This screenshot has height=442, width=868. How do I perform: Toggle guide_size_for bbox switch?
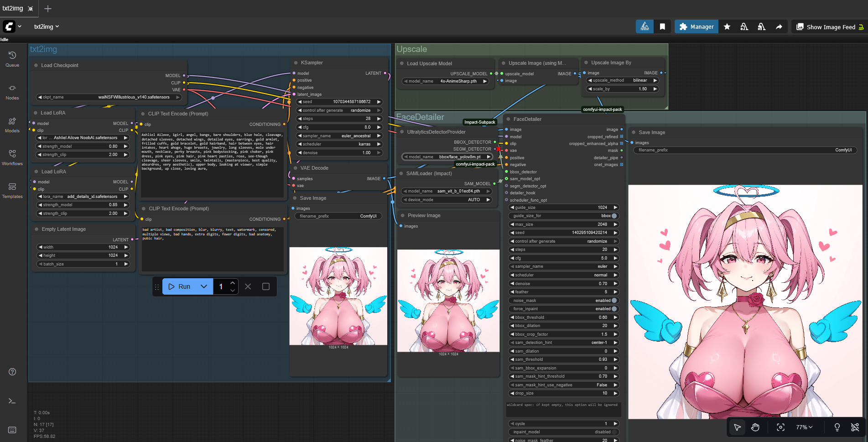pos(614,216)
